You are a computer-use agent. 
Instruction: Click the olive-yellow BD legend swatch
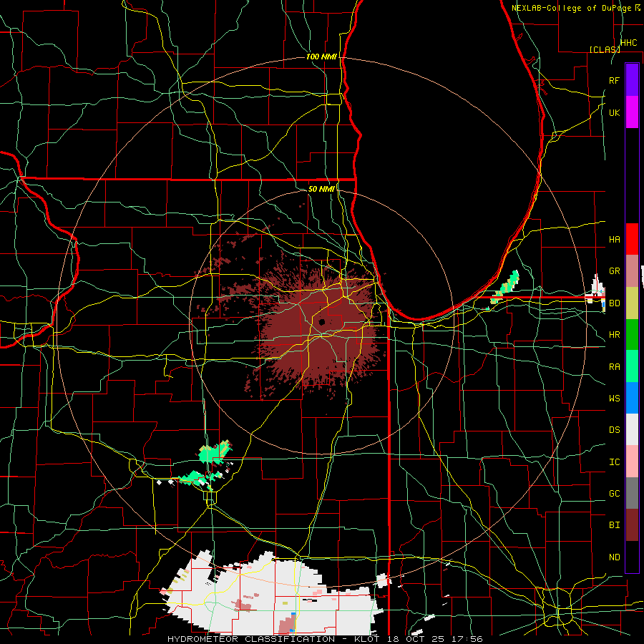(x=632, y=303)
